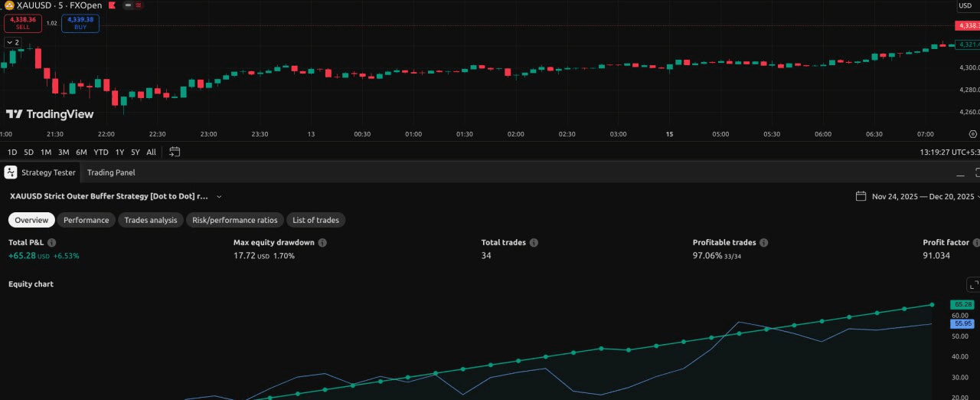Expand the collapsed indicators legend showing 2

coord(13,42)
